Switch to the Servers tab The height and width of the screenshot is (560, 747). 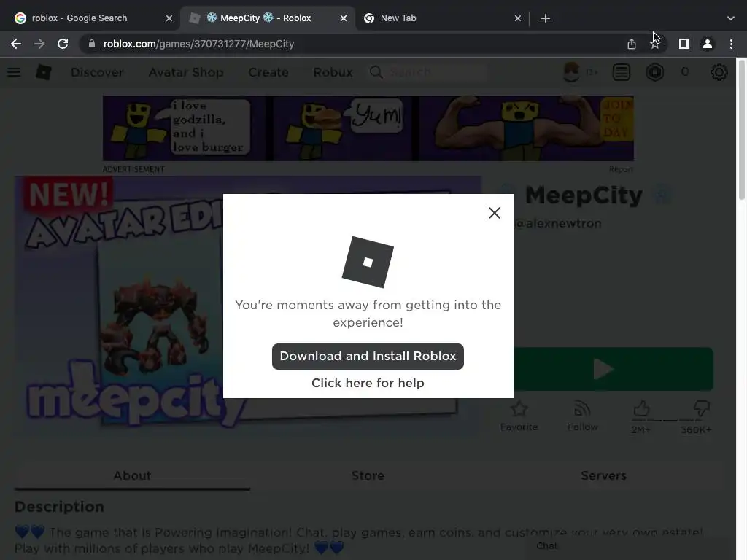click(603, 475)
